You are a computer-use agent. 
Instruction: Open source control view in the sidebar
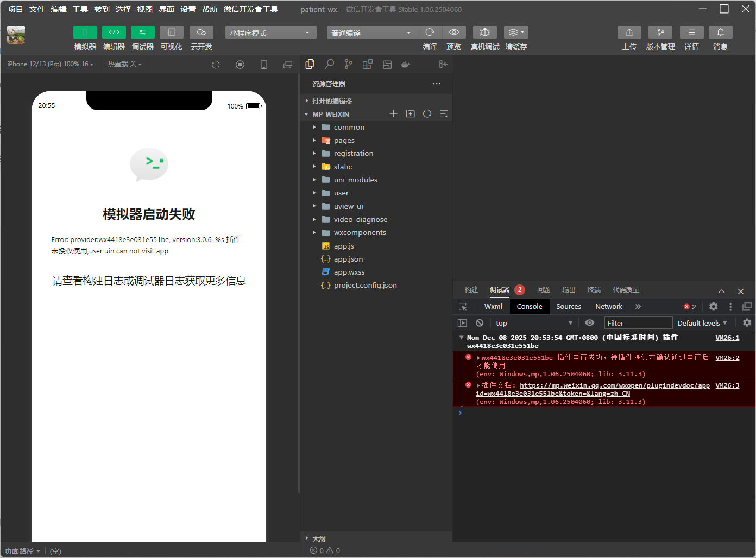point(348,64)
